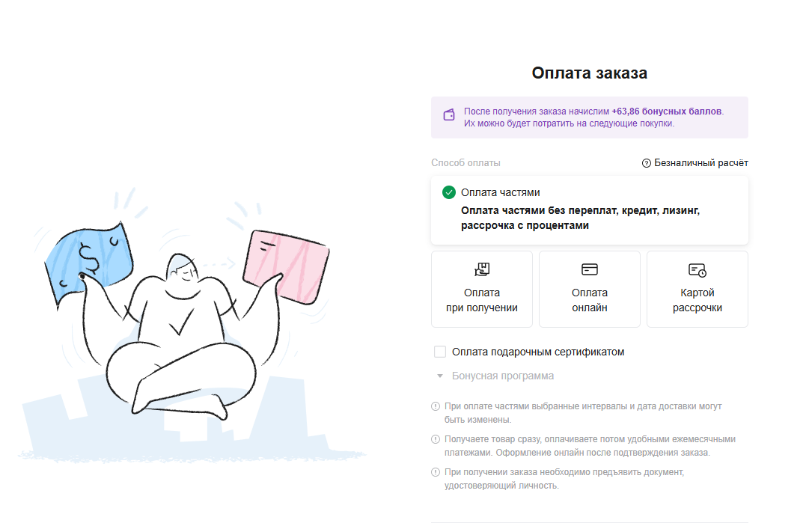Click the cash-on-delivery icon above Оплата при получении

pos(482,269)
